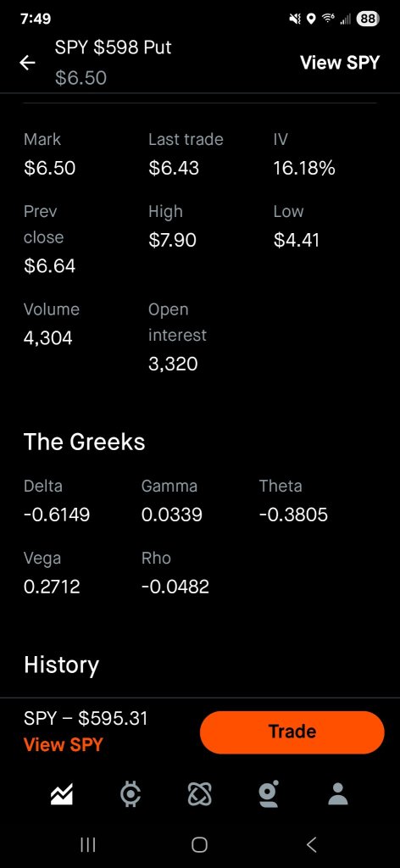The image size is (400, 868).
Task: Tap the History section heading
Action: pos(61,665)
